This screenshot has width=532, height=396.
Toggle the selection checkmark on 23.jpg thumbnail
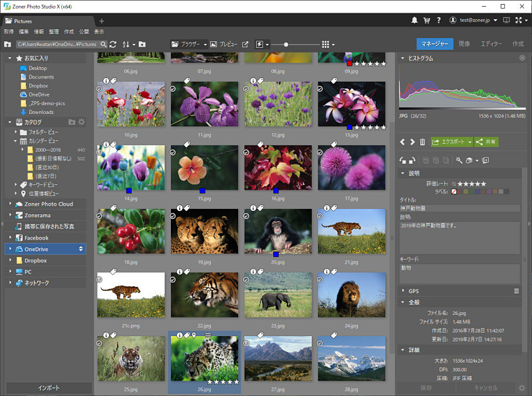point(247,280)
